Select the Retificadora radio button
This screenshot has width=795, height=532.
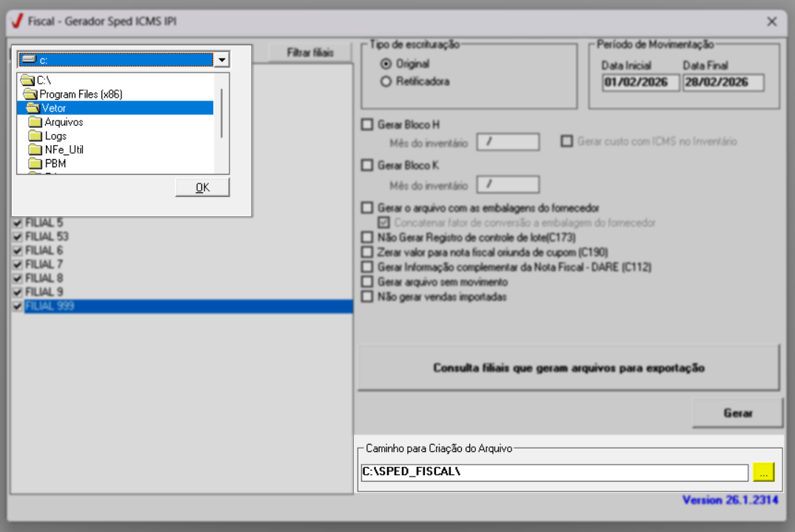coord(386,81)
